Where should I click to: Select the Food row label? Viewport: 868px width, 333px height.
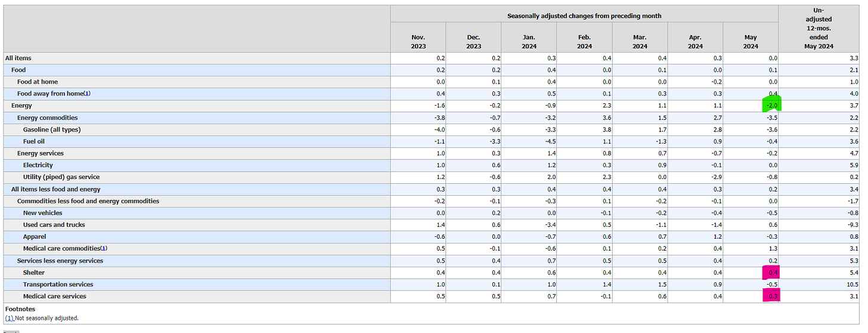pyautogui.click(x=18, y=70)
